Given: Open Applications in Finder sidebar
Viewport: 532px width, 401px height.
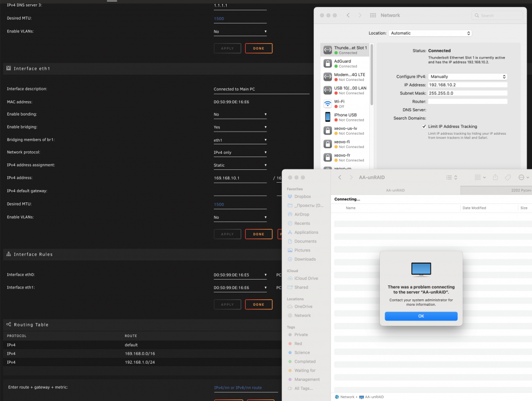Looking at the screenshot, I should pos(306,232).
